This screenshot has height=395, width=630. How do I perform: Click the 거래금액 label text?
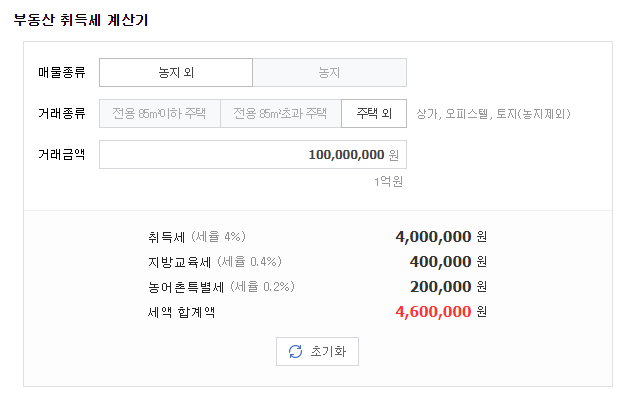61,155
